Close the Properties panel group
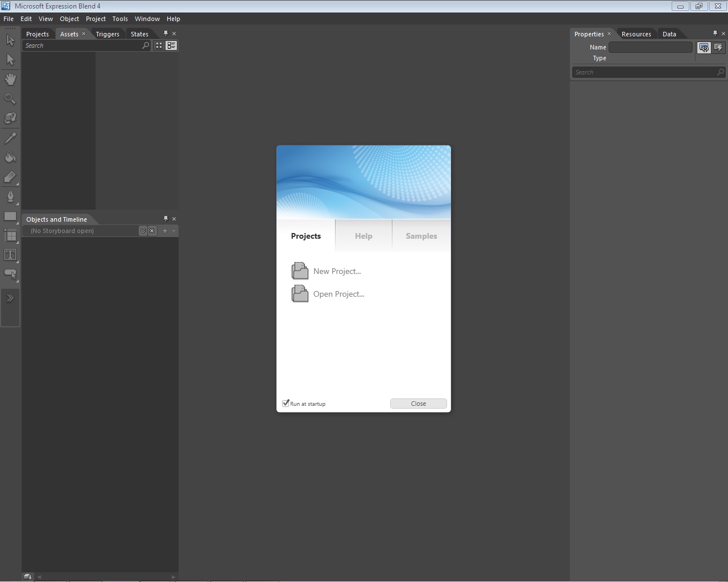728x582 pixels. (x=723, y=34)
